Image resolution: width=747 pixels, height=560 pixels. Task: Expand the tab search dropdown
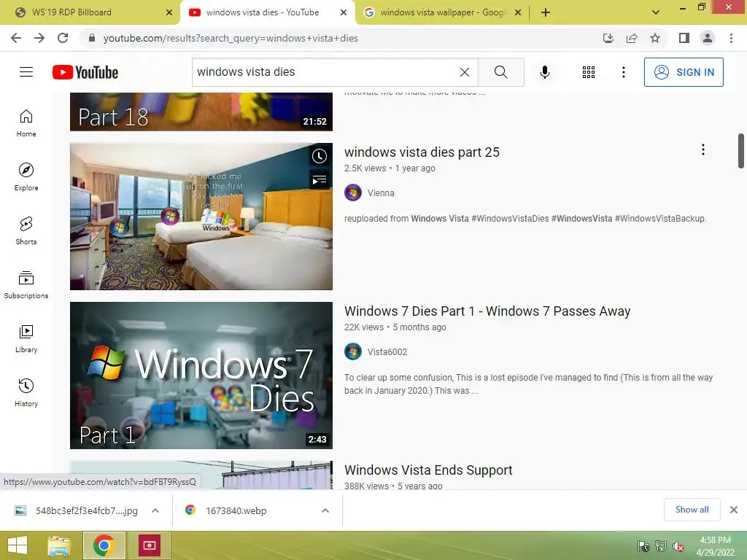[656, 12]
